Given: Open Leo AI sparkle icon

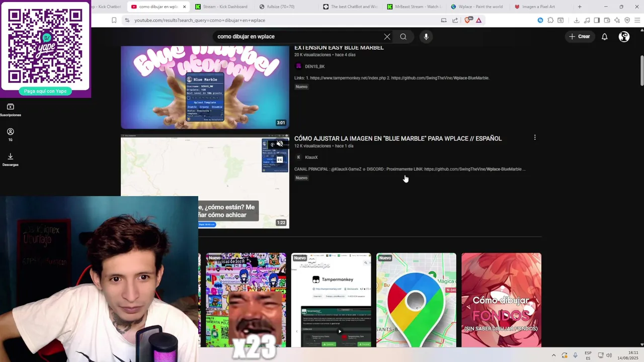Looking at the screenshot, I should tap(617, 20).
